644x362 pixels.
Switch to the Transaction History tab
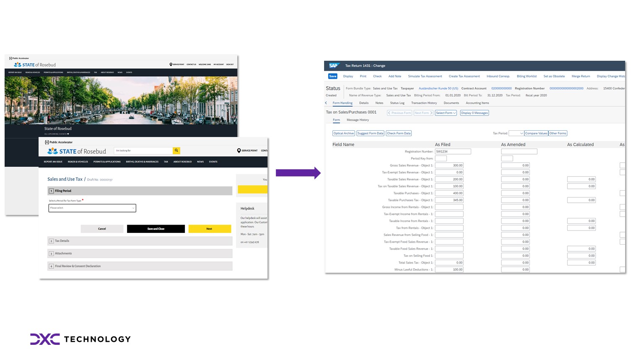point(424,103)
